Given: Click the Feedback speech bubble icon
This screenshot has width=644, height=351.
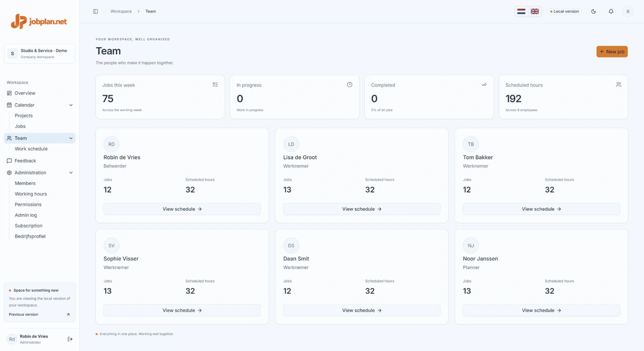Looking at the screenshot, I should point(9,161).
